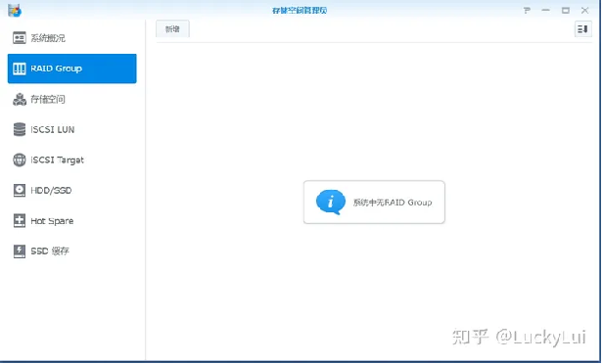The height and width of the screenshot is (364, 603).
Task: Minimize the Storage Manager window
Action: point(545,11)
